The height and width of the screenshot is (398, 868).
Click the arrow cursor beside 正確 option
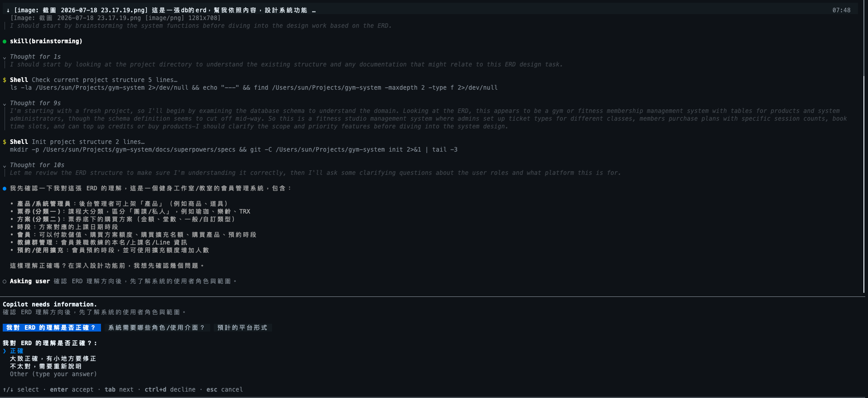point(5,351)
